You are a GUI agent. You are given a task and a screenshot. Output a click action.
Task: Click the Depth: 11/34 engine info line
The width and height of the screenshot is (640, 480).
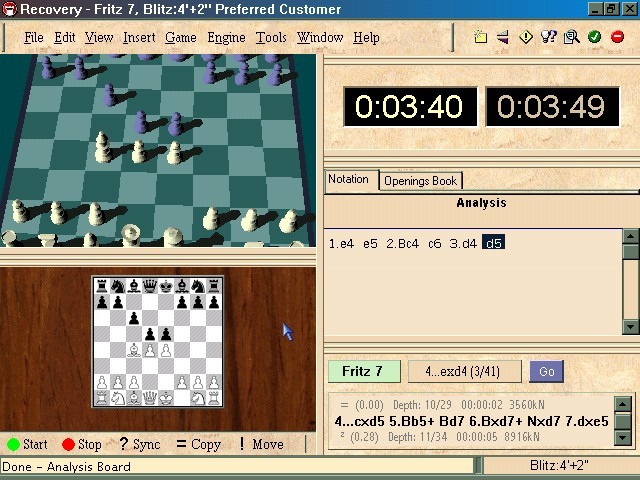point(440,437)
